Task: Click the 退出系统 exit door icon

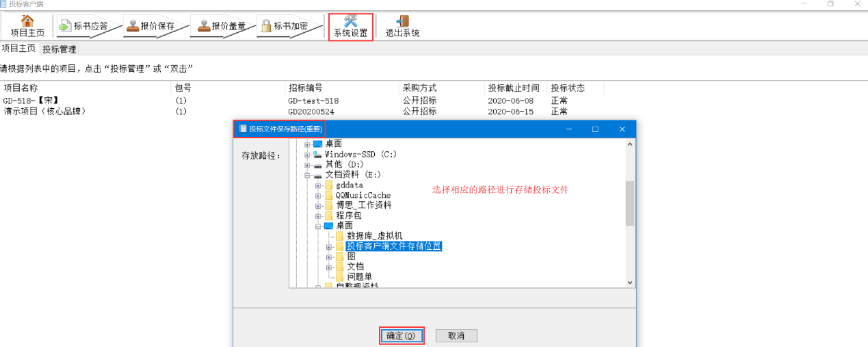Action: click(x=402, y=21)
